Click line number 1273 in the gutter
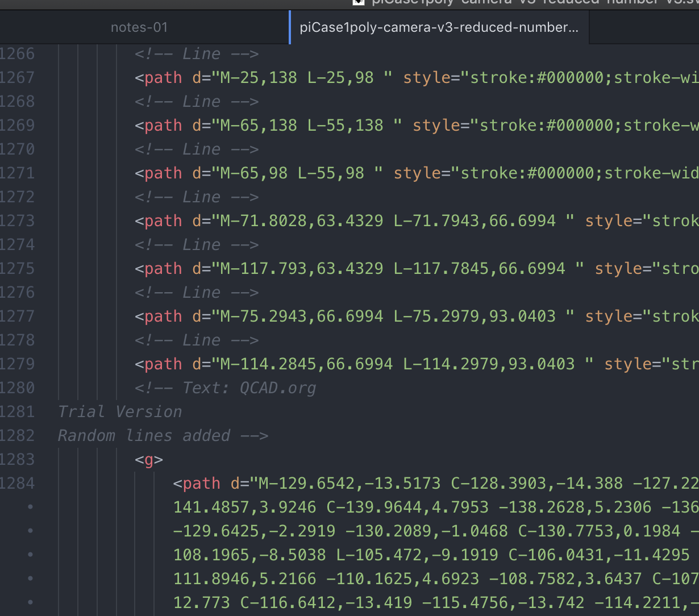This screenshot has height=616, width=699. pyautogui.click(x=17, y=221)
